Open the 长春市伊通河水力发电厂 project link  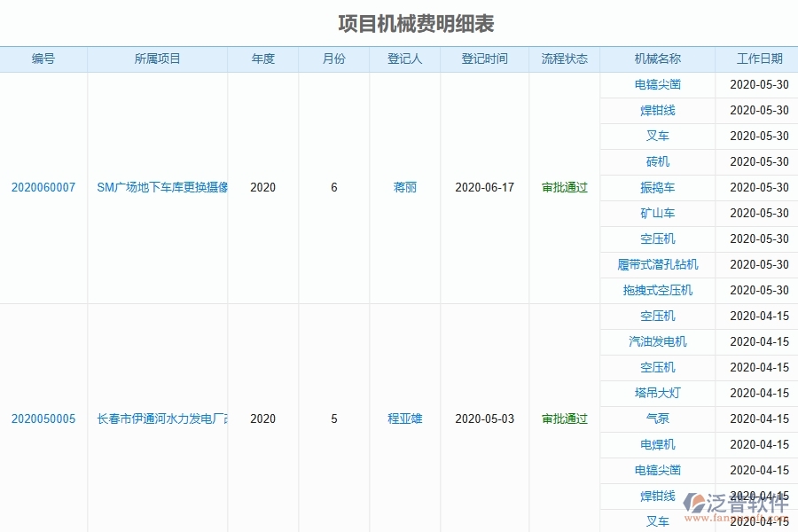[x=158, y=419]
